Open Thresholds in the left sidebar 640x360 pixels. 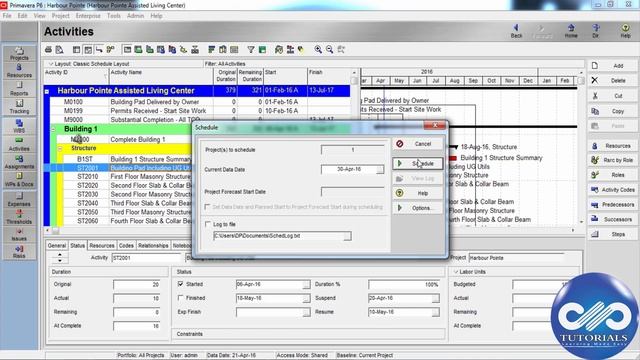19,217
